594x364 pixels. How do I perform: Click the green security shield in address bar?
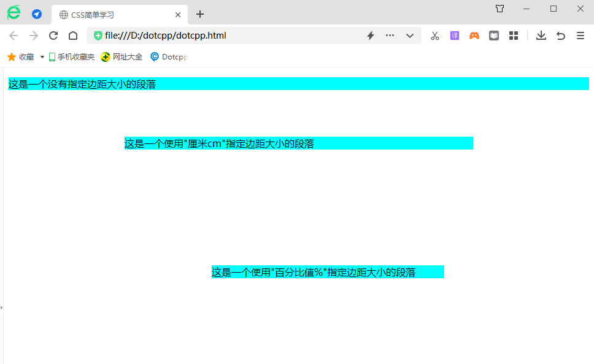click(x=98, y=36)
